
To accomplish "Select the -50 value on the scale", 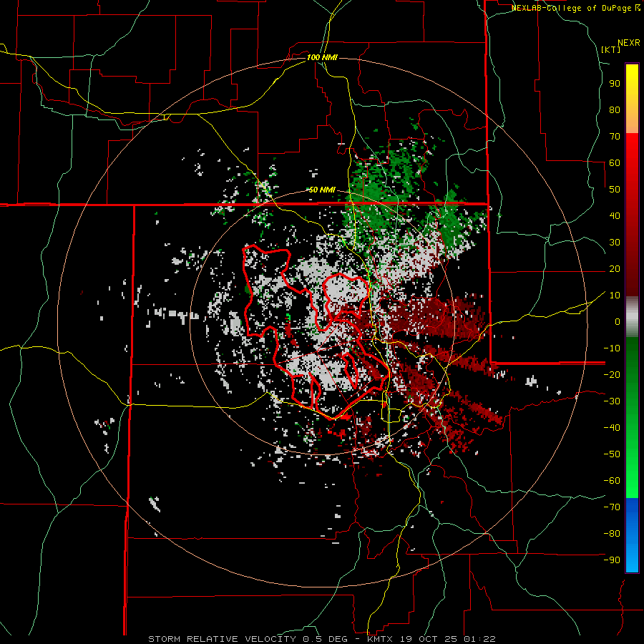I will pos(612,454).
